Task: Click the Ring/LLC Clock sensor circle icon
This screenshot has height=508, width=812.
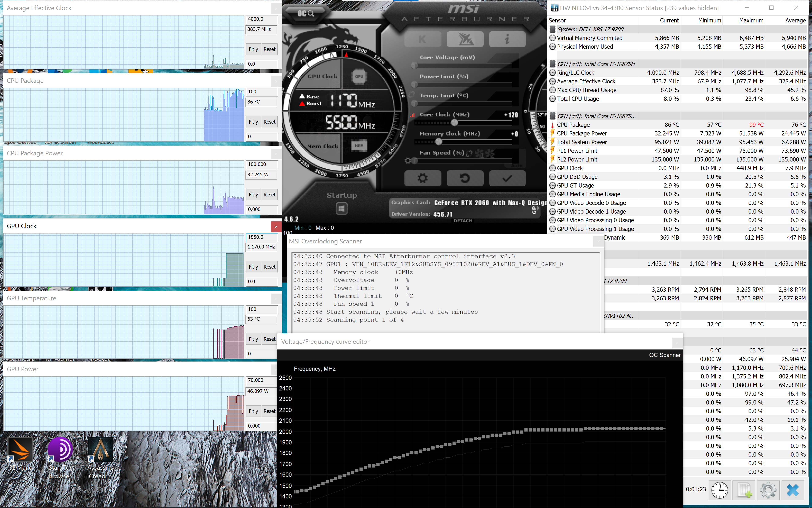Action: pos(553,73)
